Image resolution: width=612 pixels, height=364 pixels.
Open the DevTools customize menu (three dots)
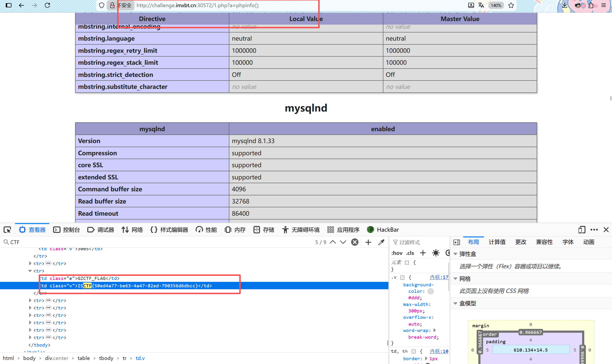coord(594,230)
